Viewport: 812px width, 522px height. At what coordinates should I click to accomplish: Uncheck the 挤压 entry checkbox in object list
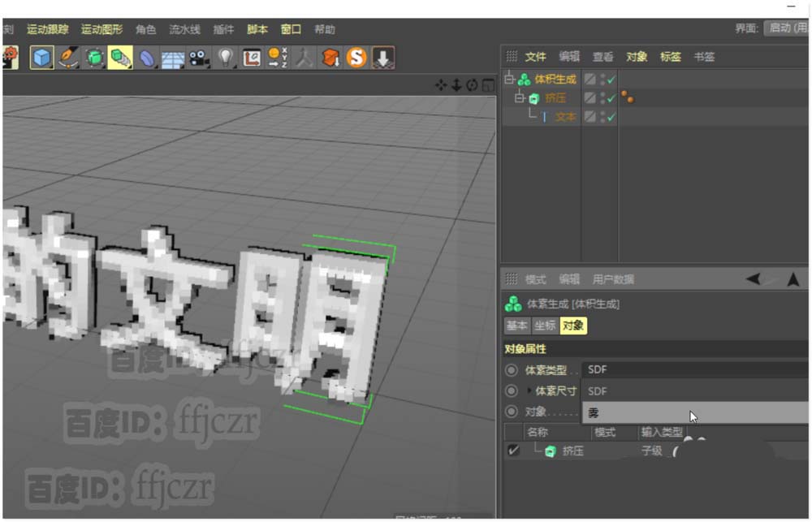[x=513, y=451]
